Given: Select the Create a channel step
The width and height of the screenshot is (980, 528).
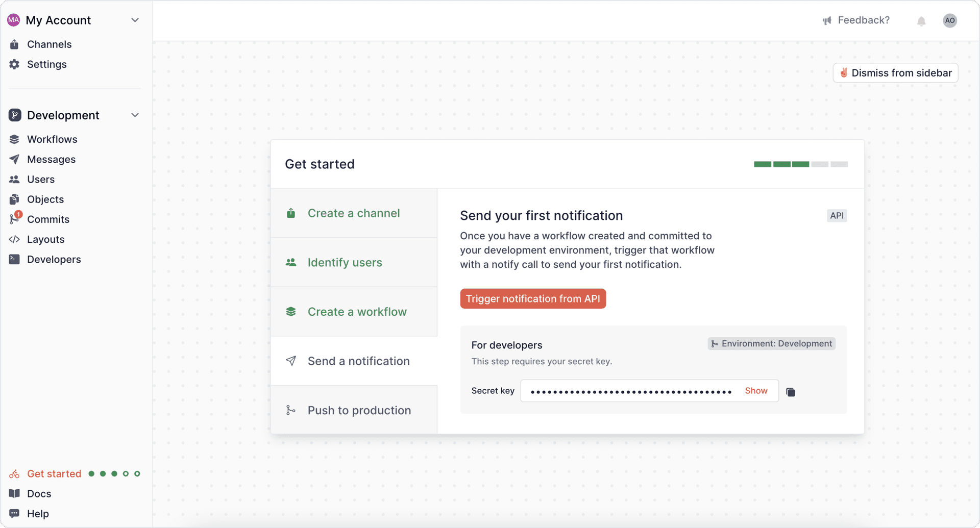Looking at the screenshot, I should coord(354,213).
